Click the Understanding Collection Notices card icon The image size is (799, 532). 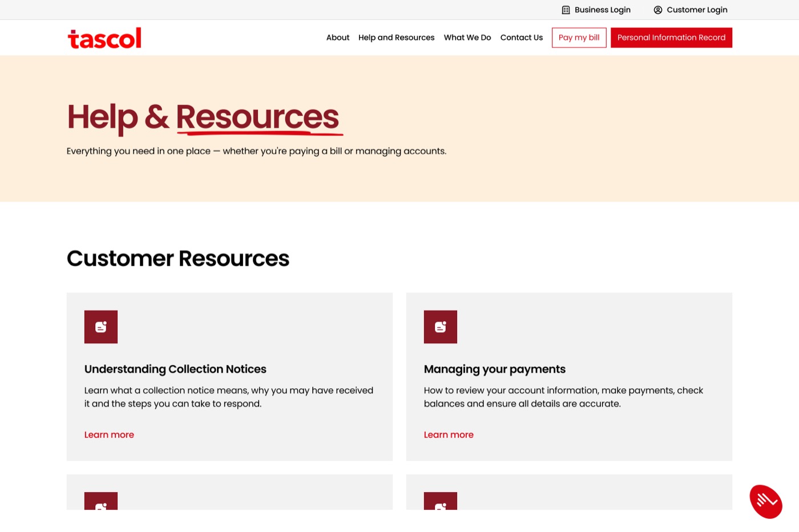(100, 326)
